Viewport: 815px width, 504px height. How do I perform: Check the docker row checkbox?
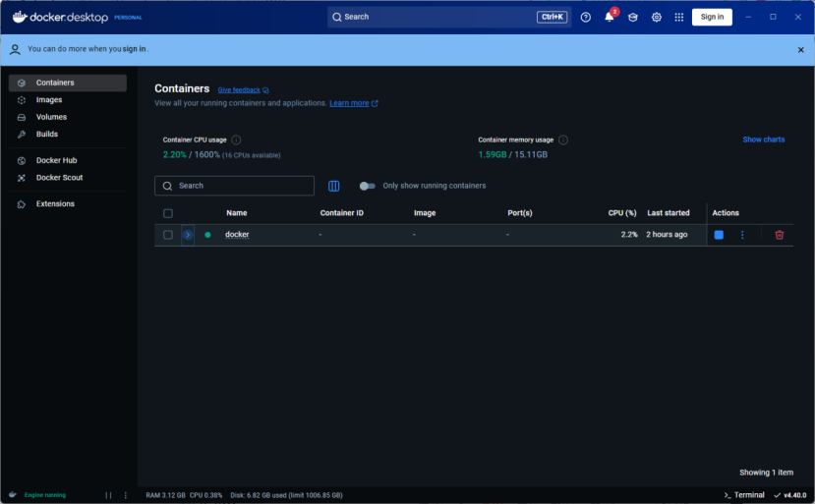(x=168, y=235)
